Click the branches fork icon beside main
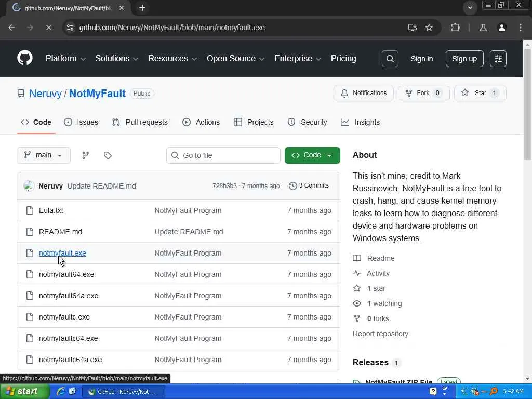 pyautogui.click(x=86, y=155)
